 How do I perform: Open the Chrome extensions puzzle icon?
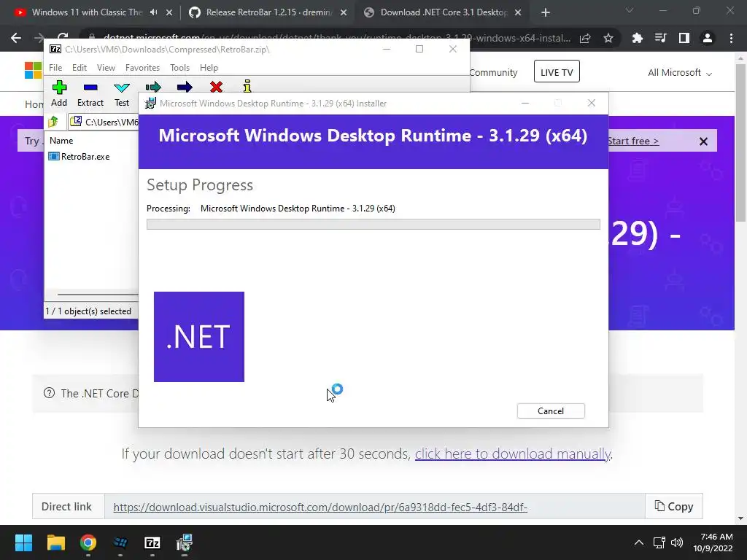click(x=637, y=38)
